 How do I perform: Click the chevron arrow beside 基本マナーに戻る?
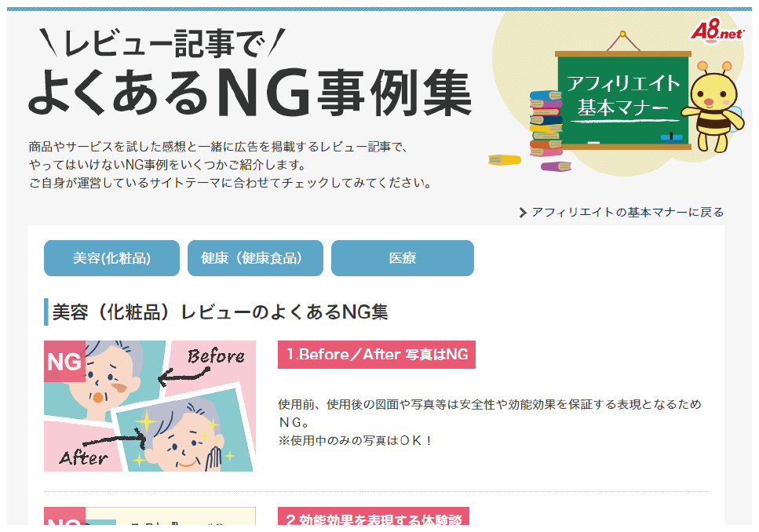(x=522, y=213)
